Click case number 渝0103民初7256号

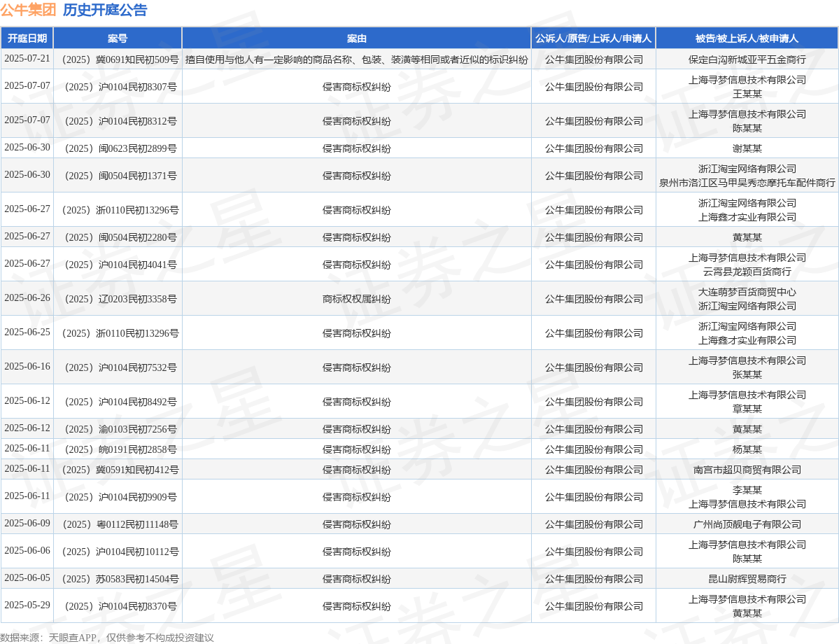coord(118,429)
